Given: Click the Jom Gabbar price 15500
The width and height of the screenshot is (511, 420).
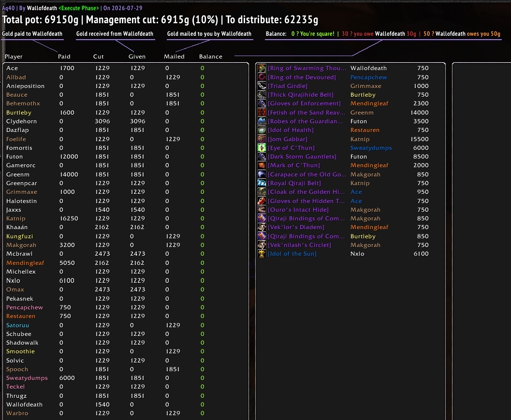Looking at the screenshot, I should pyautogui.click(x=420, y=139).
